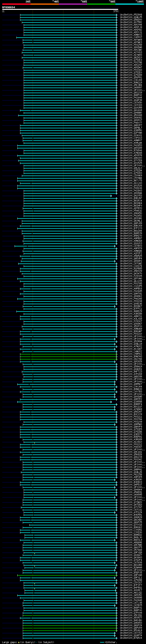Click the UniRef100_A9SDA7 label
Viewport: 146px width, 644px height.
(x=131, y=67)
